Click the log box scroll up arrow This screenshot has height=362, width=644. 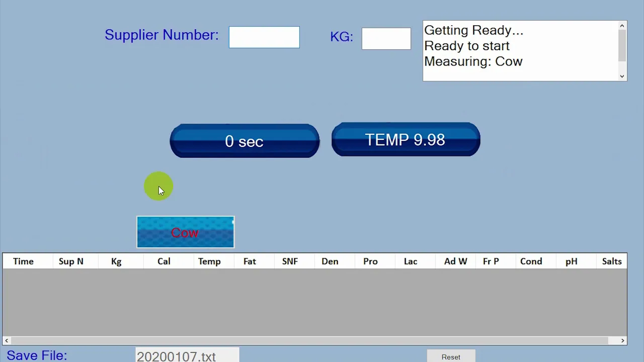[x=622, y=26]
